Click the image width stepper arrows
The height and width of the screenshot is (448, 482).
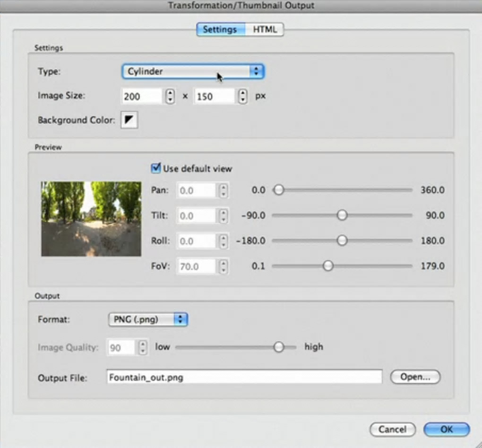point(170,96)
